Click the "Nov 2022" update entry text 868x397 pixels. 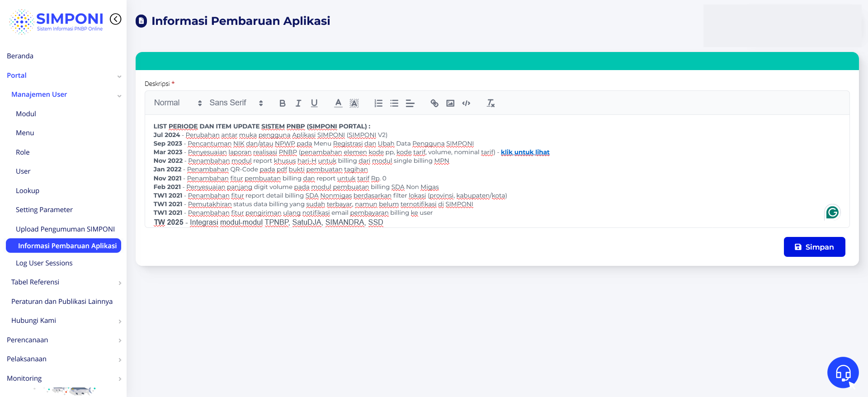coord(302,161)
